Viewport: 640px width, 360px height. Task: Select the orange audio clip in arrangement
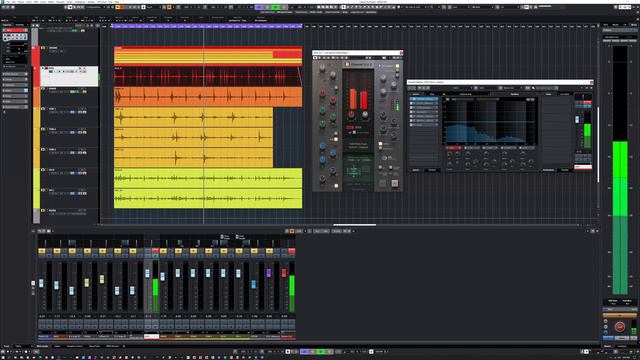tap(208, 97)
